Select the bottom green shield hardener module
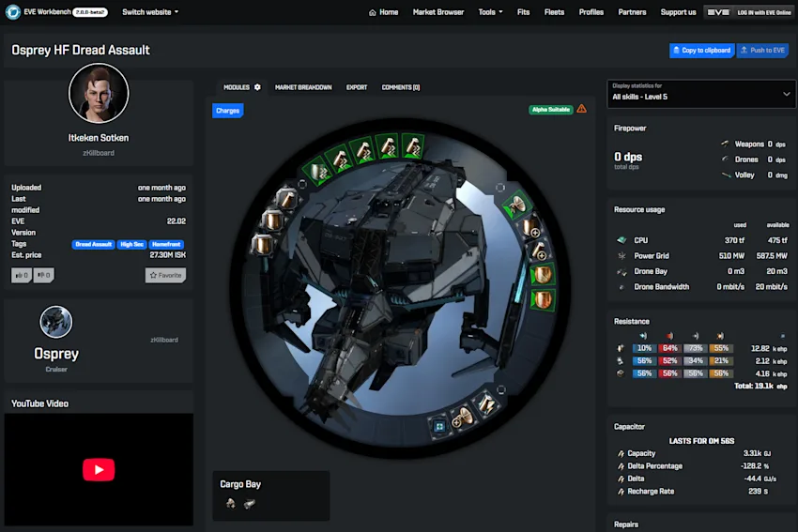Screen dimensions: 798x532 pyautogui.click(x=543, y=299)
